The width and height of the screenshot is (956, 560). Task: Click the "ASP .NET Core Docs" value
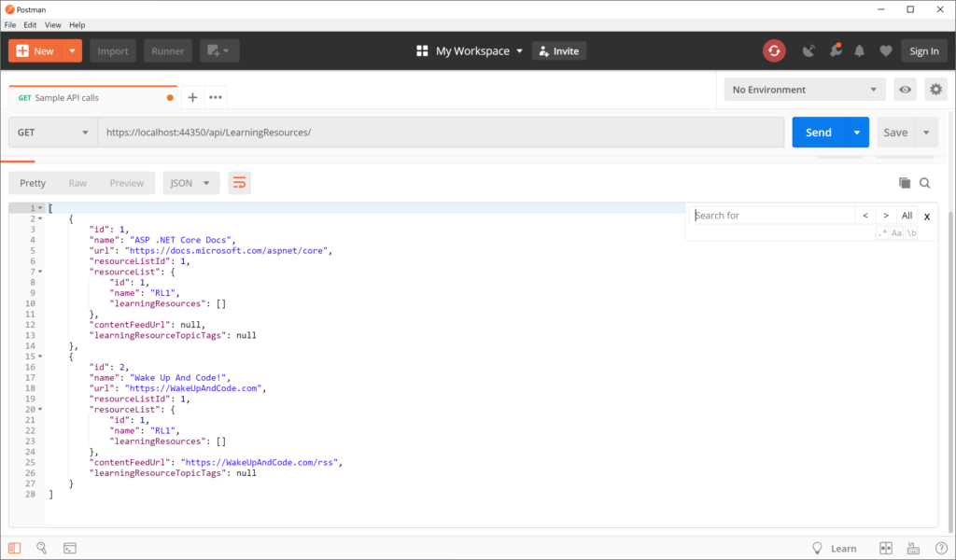click(x=180, y=240)
